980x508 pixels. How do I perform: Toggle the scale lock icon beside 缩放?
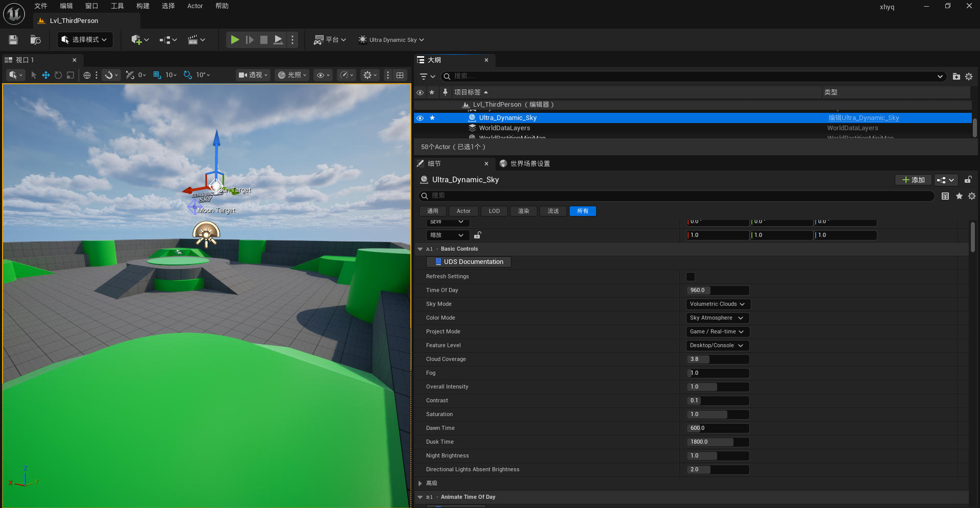(x=477, y=235)
